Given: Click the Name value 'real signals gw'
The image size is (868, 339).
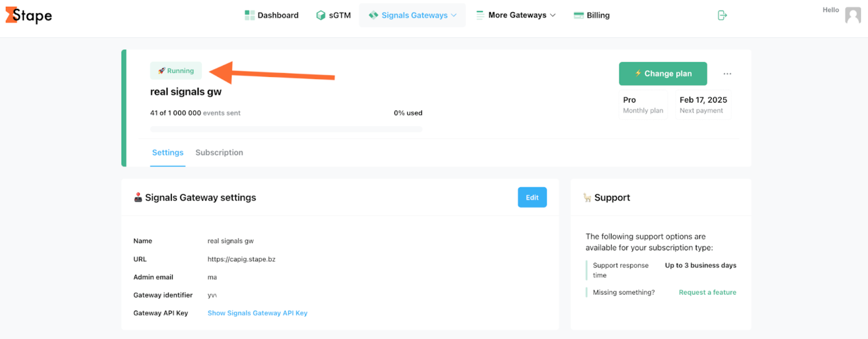Looking at the screenshot, I should coord(231,241).
